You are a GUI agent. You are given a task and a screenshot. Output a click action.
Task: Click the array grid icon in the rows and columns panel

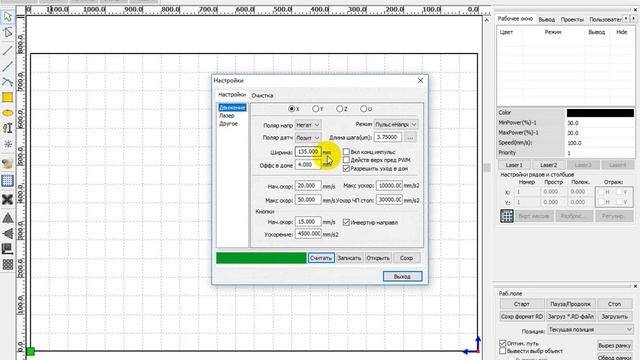507,216
